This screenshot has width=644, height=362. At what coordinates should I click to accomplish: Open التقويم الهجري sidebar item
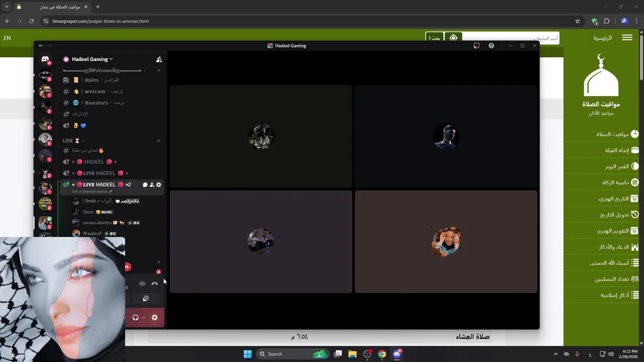602,231
